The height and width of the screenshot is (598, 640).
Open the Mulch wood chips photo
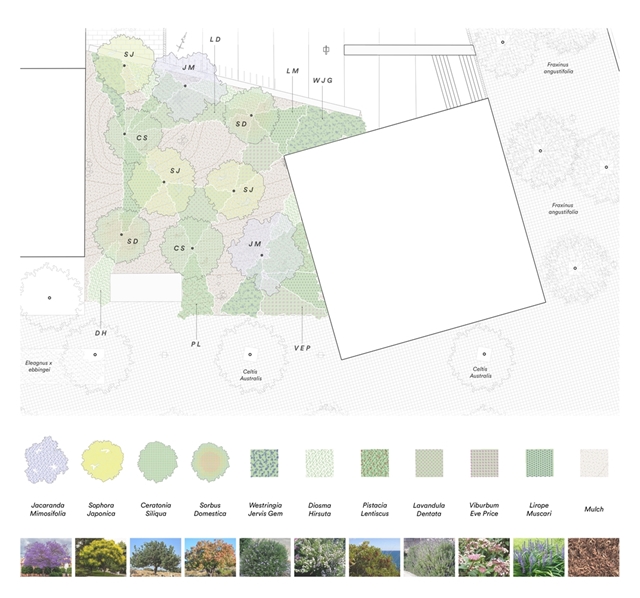[x=594, y=558]
